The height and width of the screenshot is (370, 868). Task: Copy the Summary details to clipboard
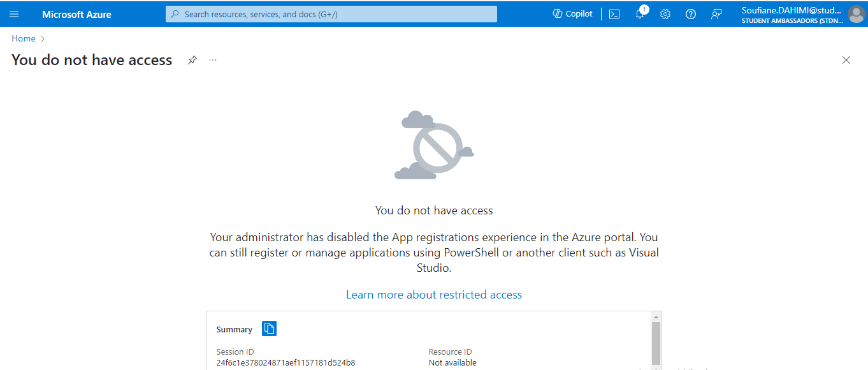[x=269, y=329]
